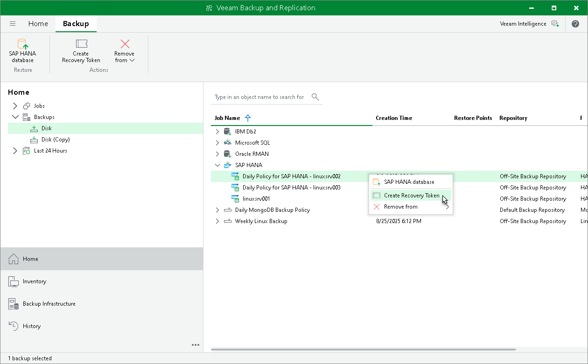This screenshot has height=364, width=588.
Task: Click the Microsoft SQL icon
Action: pyautogui.click(x=228, y=143)
